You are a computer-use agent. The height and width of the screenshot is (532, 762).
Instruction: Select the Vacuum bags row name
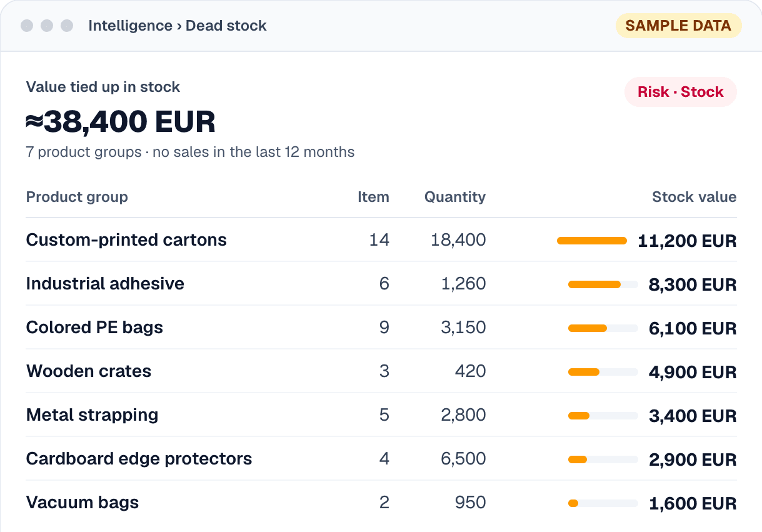(x=83, y=503)
